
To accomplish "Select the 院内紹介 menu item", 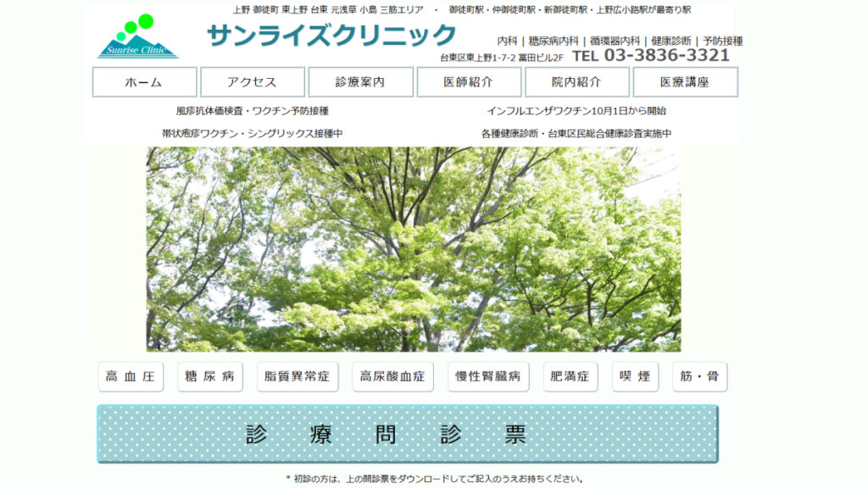I will (576, 82).
